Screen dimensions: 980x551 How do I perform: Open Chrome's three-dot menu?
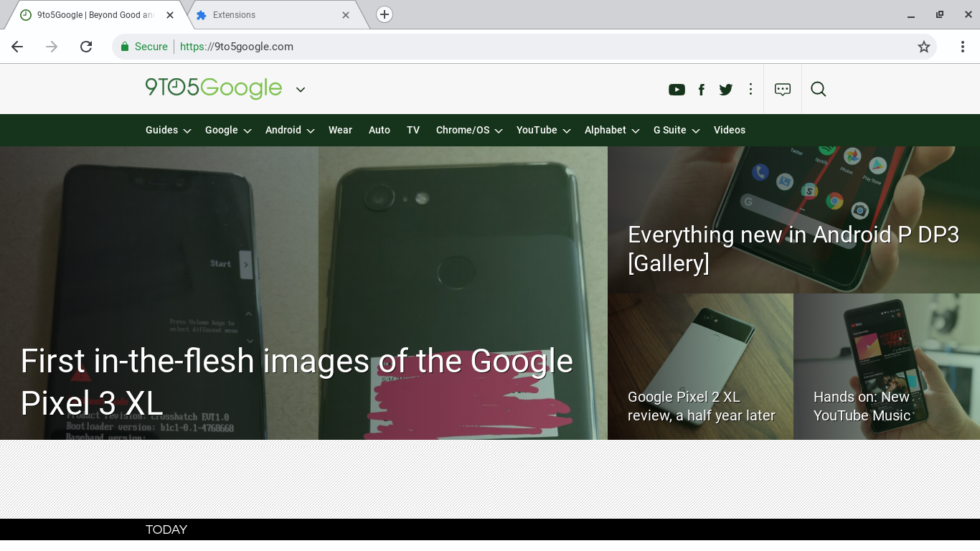[963, 47]
